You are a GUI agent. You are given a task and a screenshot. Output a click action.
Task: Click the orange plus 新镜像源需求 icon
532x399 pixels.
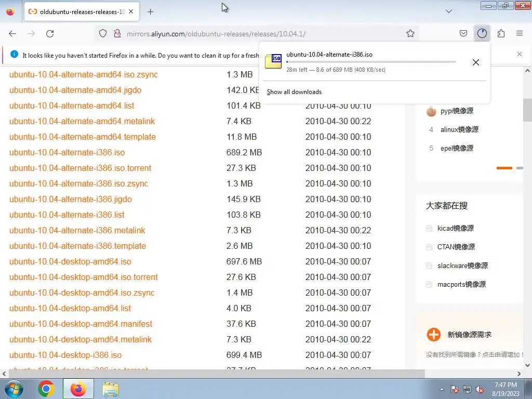[x=434, y=335]
